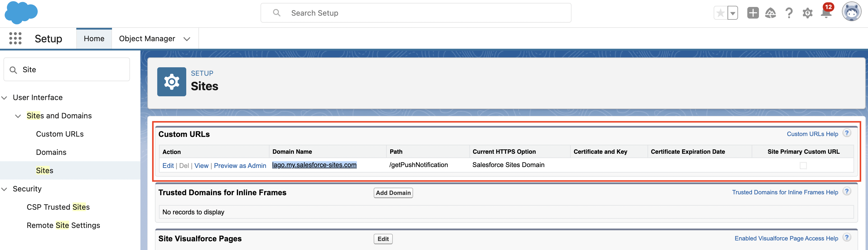Open the Trailhead guidance icon

[771, 13]
